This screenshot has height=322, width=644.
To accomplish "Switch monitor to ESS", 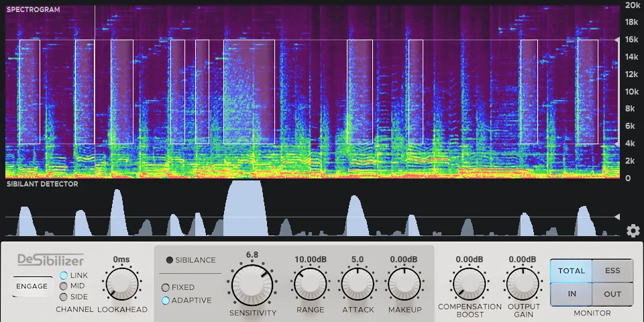I will pos(612,270).
